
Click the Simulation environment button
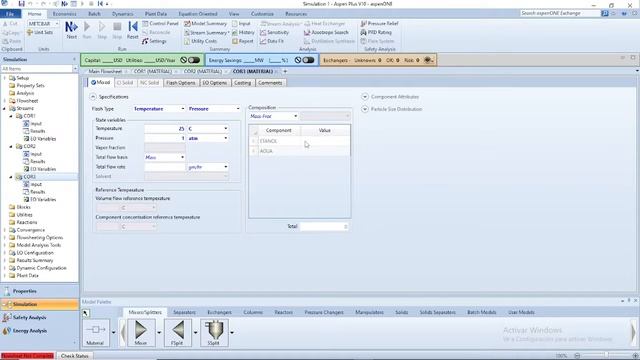click(x=40, y=304)
